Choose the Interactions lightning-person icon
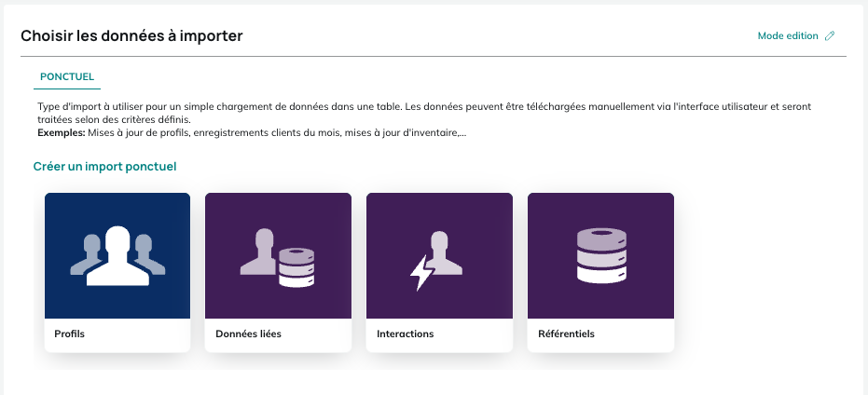Viewport: 868px width, 395px height. [x=436, y=260]
